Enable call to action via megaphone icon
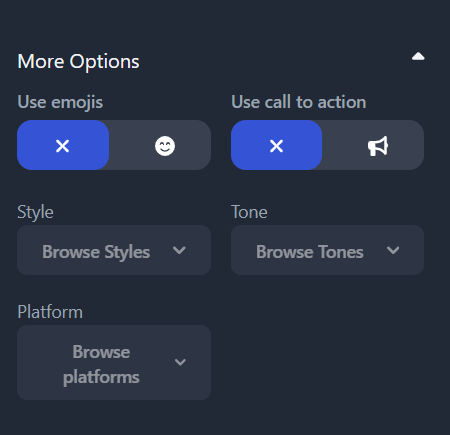Viewport: 450px width, 435px height. (378, 146)
